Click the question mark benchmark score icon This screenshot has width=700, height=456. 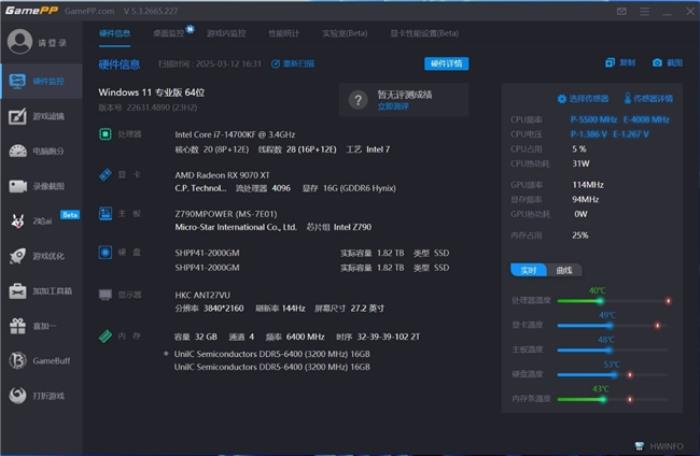(358, 100)
